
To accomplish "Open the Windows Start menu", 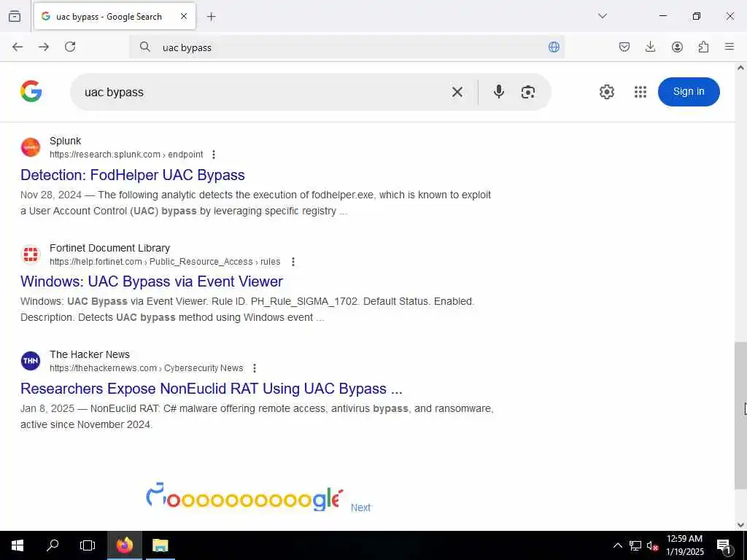I will click(x=18, y=545).
